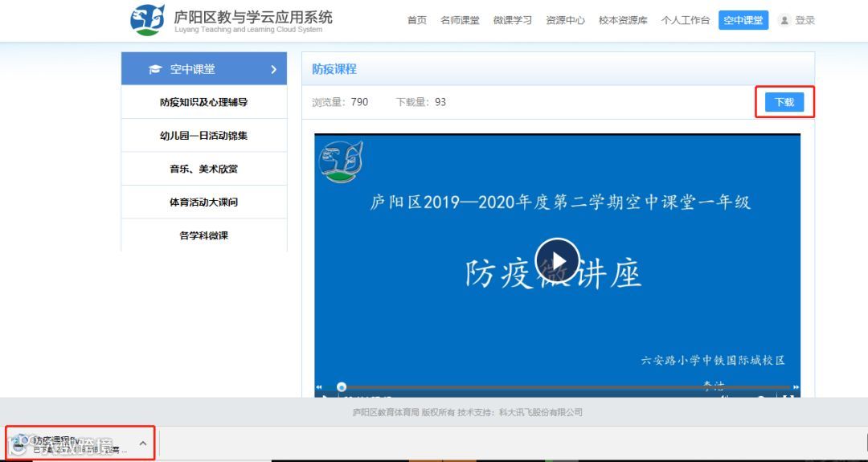Image resolution: width=868 pixels, height=462 pixels.
Task: Open the downloaded 防疫课程 file in download bar
Action: tap(72, 444)
